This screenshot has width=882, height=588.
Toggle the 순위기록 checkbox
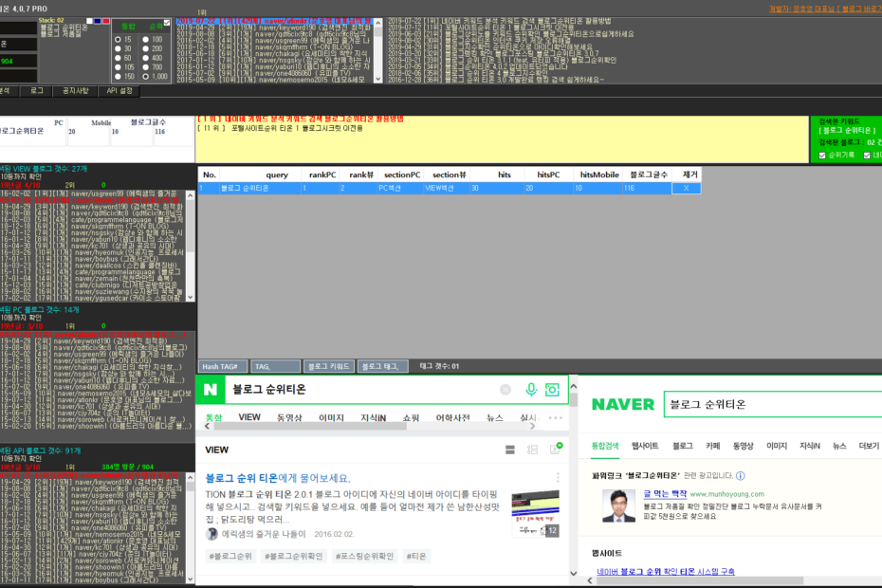(x=822, y=156)
